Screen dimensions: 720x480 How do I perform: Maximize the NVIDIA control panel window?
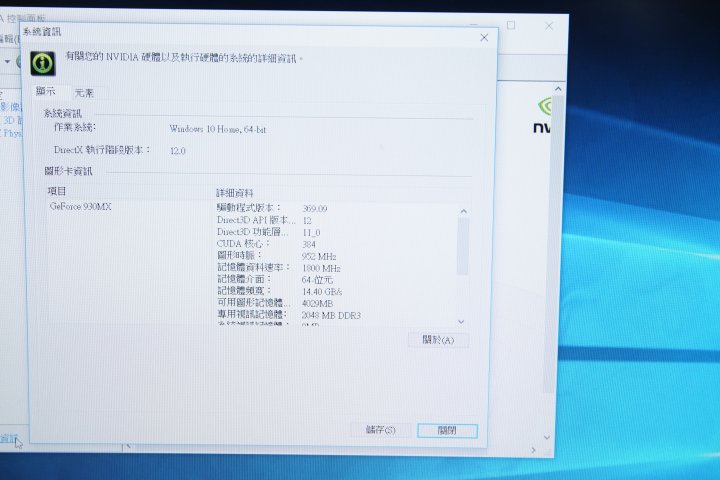click(511, 25)
